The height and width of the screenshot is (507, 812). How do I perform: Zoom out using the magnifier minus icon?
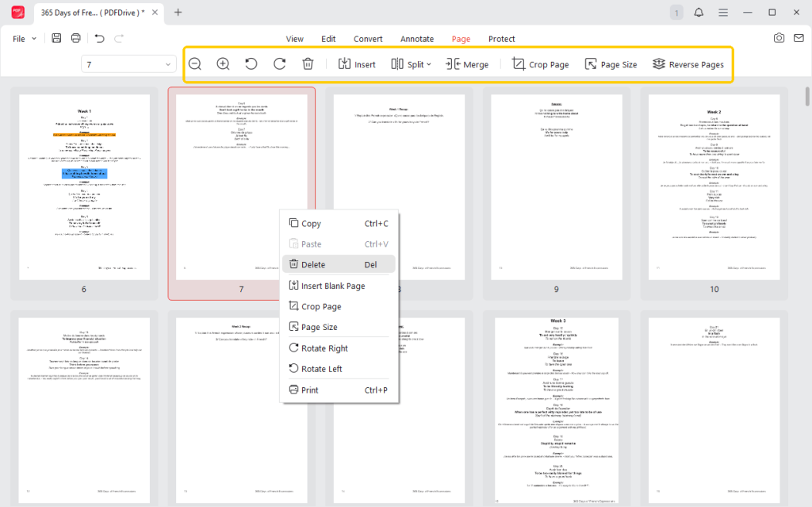195,63
